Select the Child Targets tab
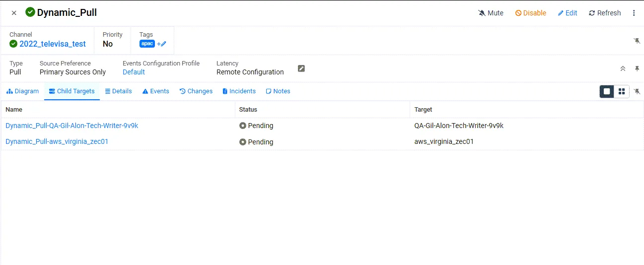644x265 pixels. 72,91
